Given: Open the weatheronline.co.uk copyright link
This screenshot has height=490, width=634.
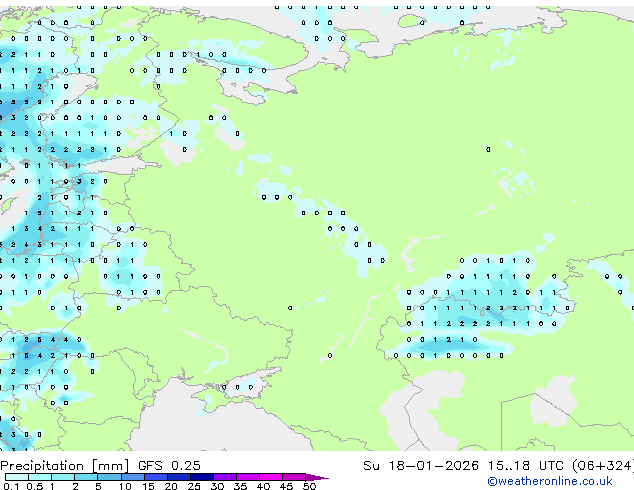Looking at the screenshot, I should point(550,481).
